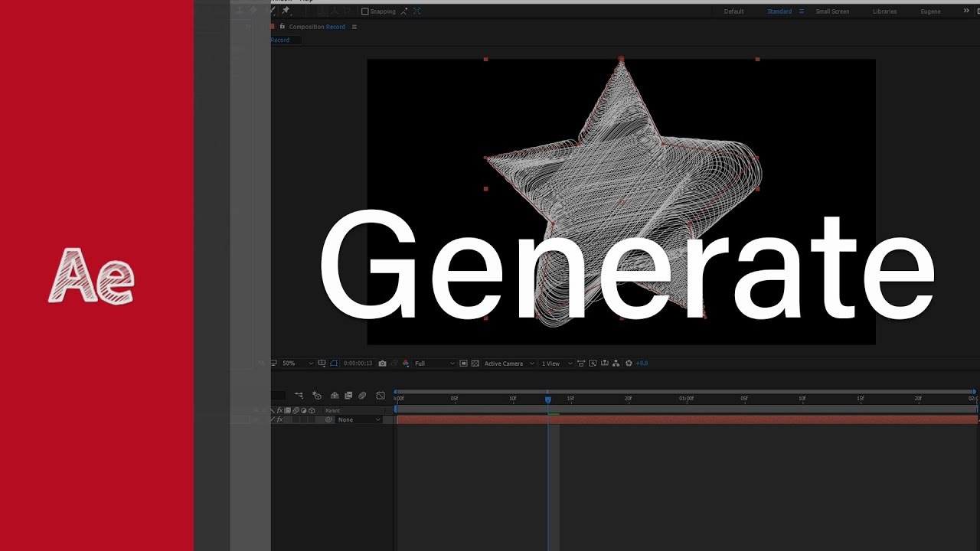Viewport: 980px width, 551px height.
Task: Click the Fast Previews icon
Action: click(x=593, y=364)
